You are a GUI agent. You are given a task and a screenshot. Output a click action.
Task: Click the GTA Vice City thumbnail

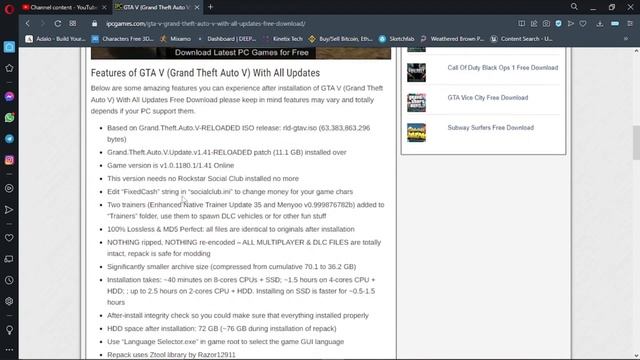[x=416, y=102]
